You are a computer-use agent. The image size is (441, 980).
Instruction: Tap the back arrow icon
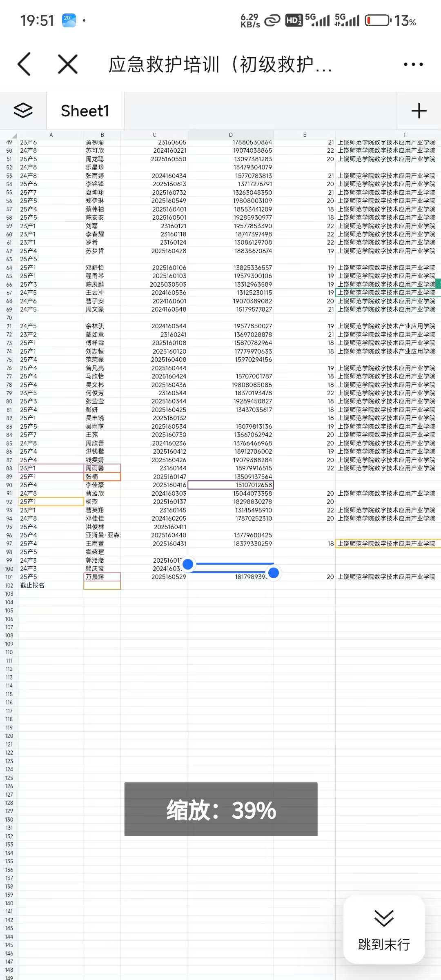pyautogui.click(x=24, y=64)
